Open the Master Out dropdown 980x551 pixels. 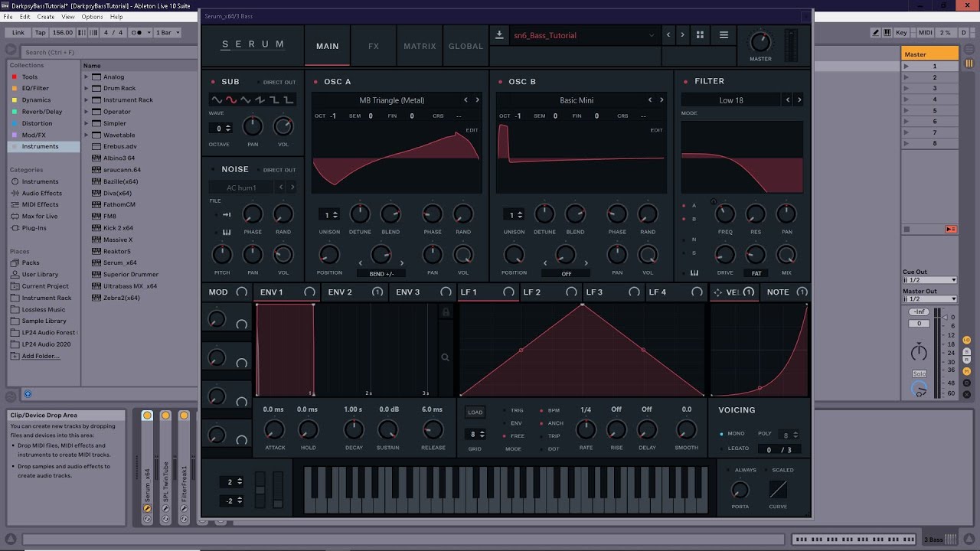tap(930, 299)
